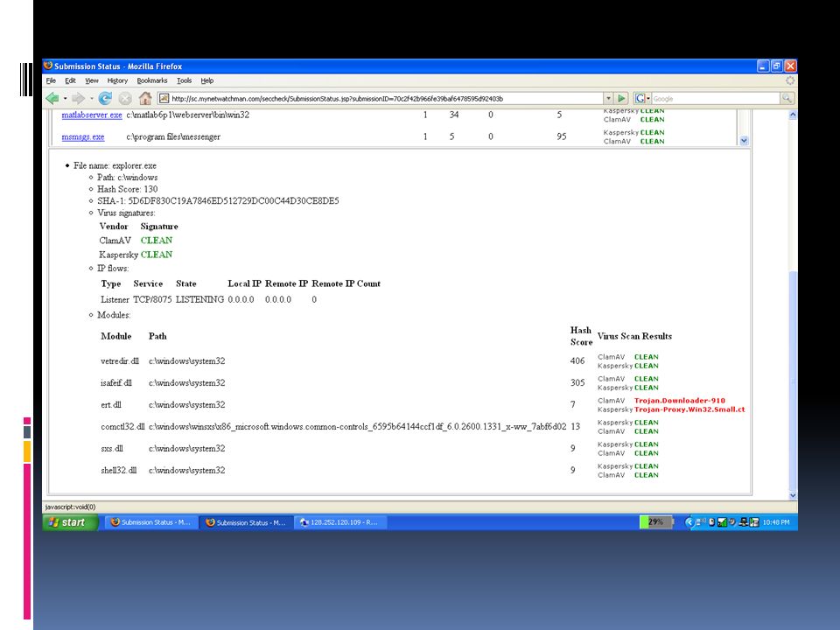Switch to the 128.252.120.109 taskbar button

click(340, 522)
